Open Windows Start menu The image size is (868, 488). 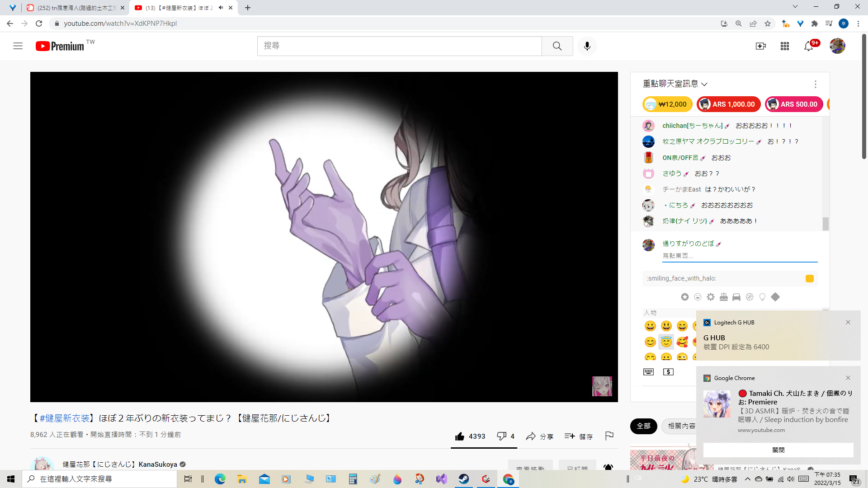click(x=11, y=479)
